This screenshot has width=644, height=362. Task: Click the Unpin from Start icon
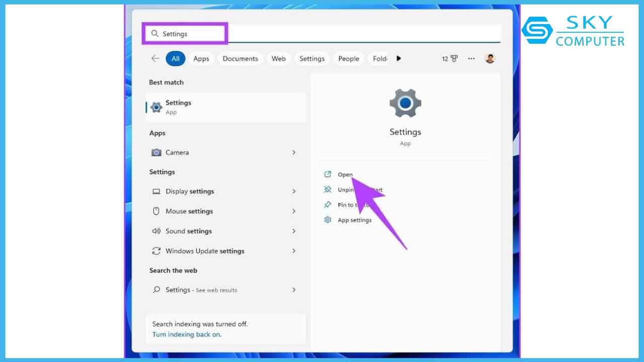328,190
